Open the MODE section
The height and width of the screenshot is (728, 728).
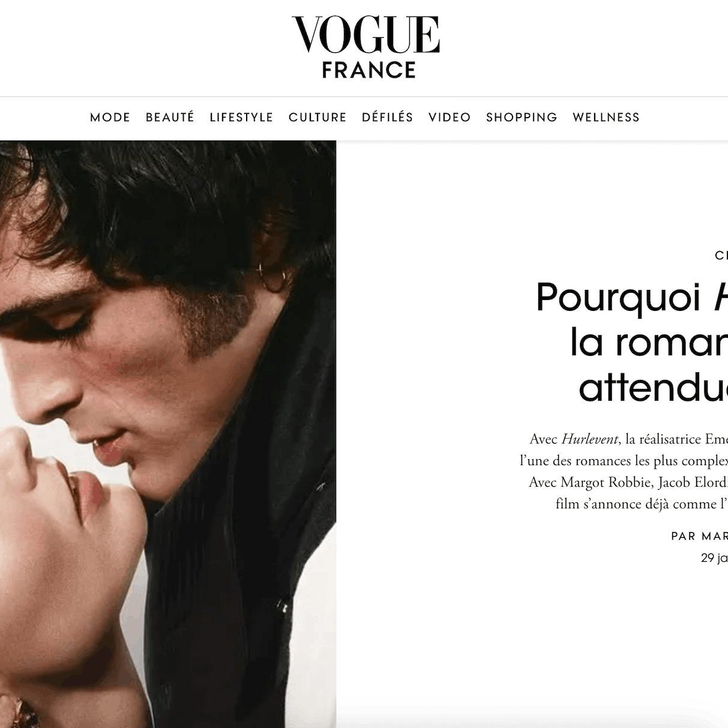point(110,118)
